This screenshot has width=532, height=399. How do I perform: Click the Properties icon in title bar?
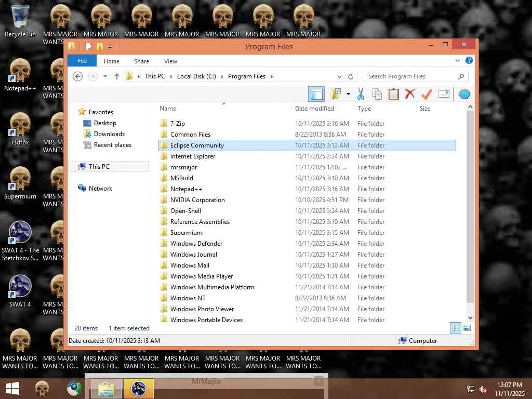click(88, 46)
